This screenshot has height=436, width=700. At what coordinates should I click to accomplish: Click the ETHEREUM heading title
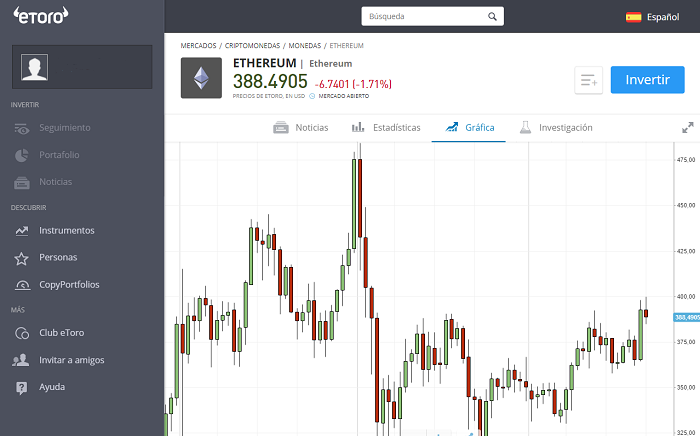coord(264,63)
